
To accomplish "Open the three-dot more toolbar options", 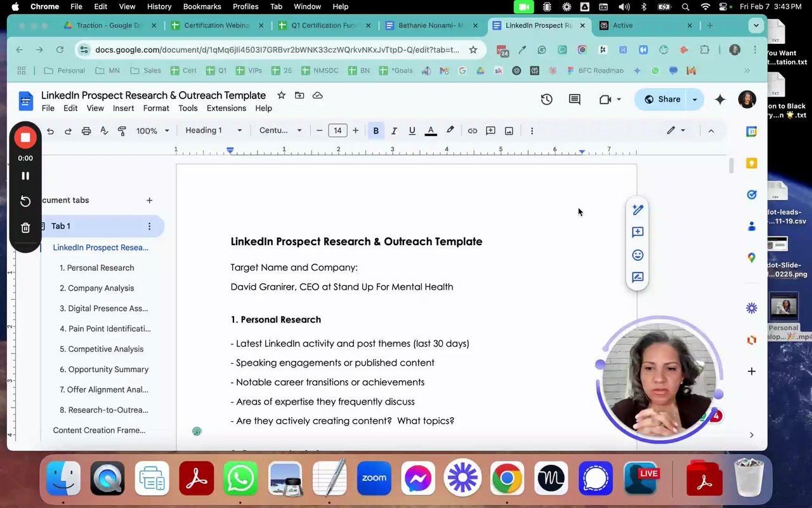I will (532, 131).
